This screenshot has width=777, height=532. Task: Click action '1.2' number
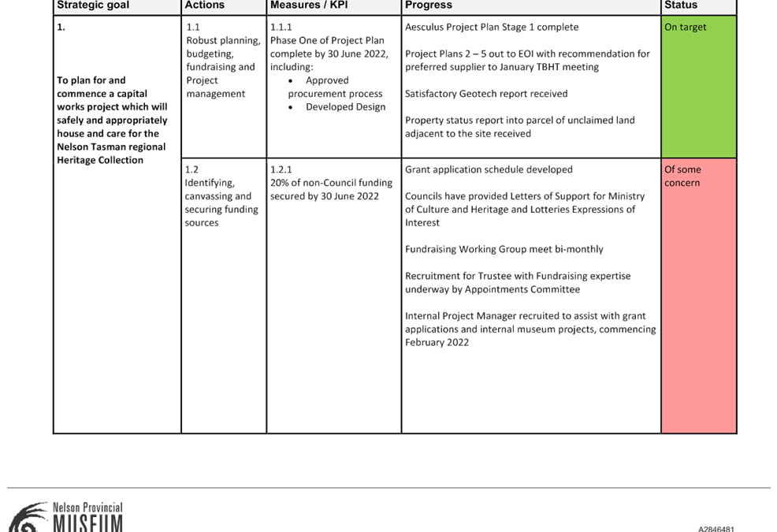(x=191, y=169)
